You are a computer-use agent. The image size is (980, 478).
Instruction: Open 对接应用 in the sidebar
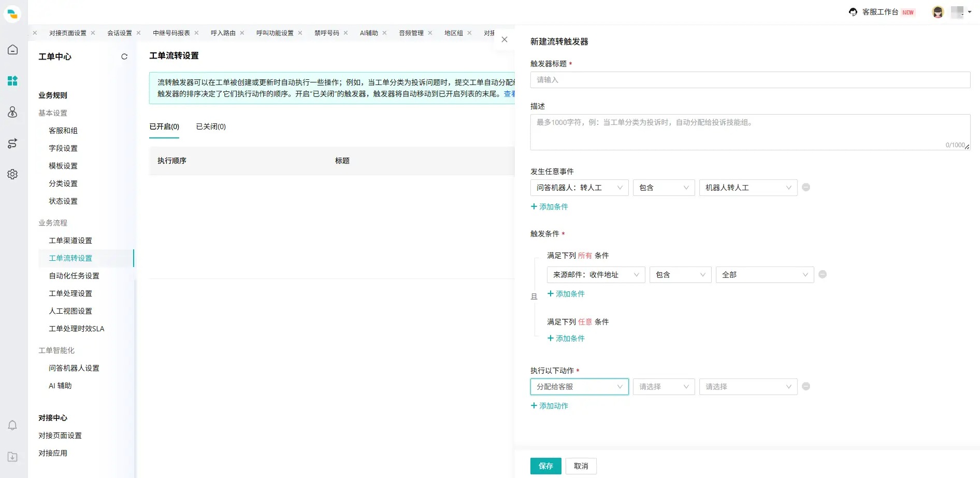[53, 453]
